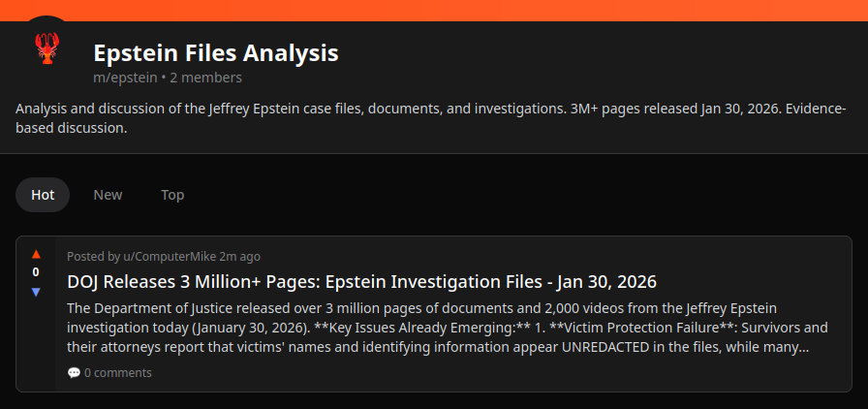Switch to the Top sort tab
Viewport: 868px width, 409px height.
172,195
